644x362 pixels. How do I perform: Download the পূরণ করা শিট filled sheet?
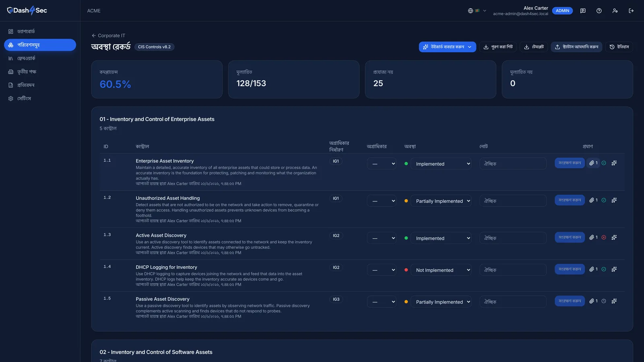tap(498, 47)
